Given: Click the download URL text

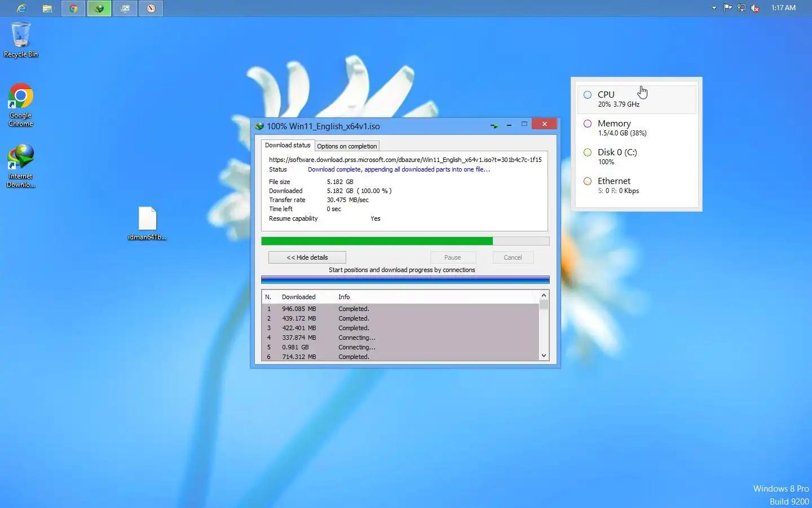Looking at the screenshot, I should pos(405,160).
